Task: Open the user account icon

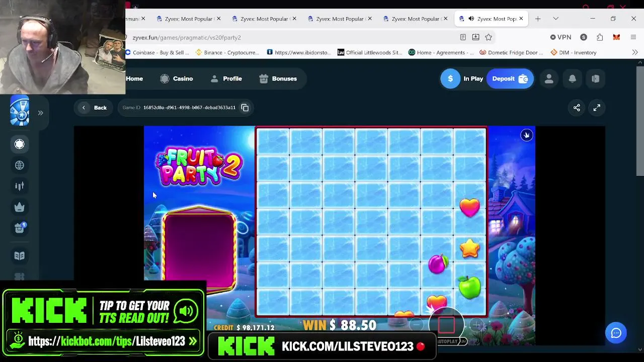Action: point(549,78)
